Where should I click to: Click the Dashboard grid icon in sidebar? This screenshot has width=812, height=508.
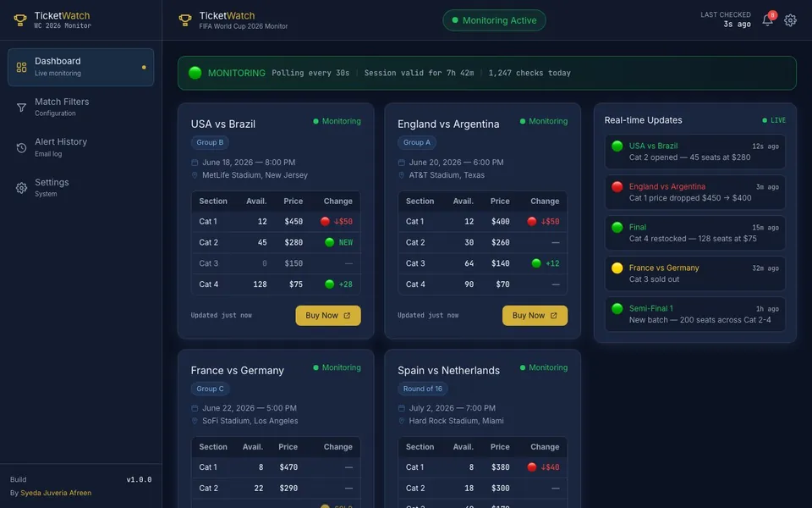tap(21, 68)
